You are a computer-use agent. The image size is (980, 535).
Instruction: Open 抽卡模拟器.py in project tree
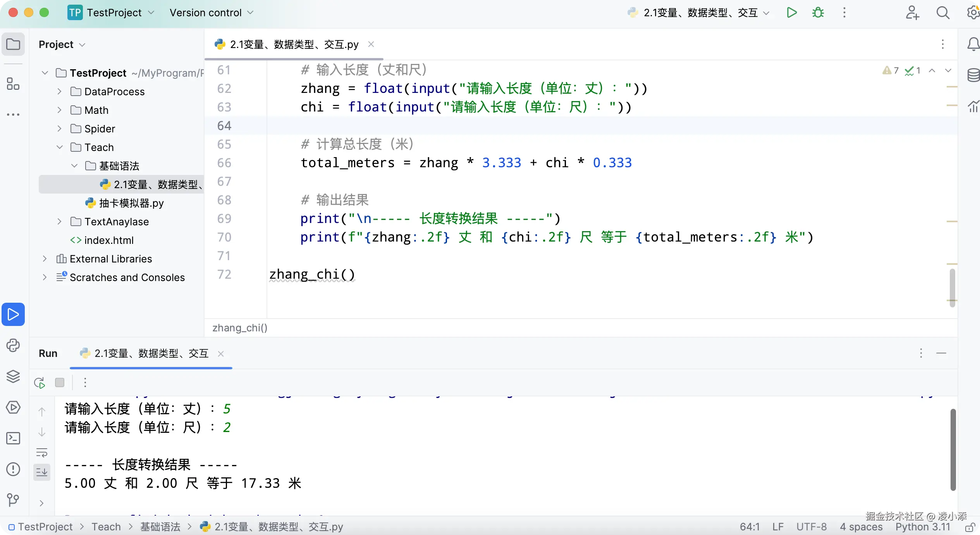tap(131, 203)
